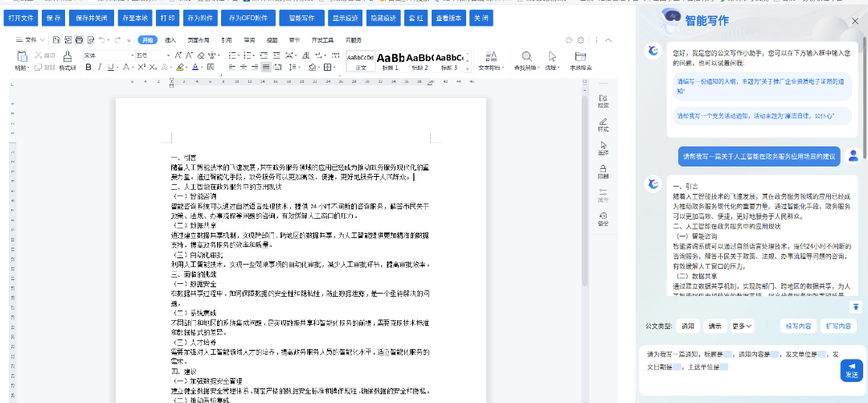Open the 更多 document type dropdown

pyautogui.click(x=743, y=326)
